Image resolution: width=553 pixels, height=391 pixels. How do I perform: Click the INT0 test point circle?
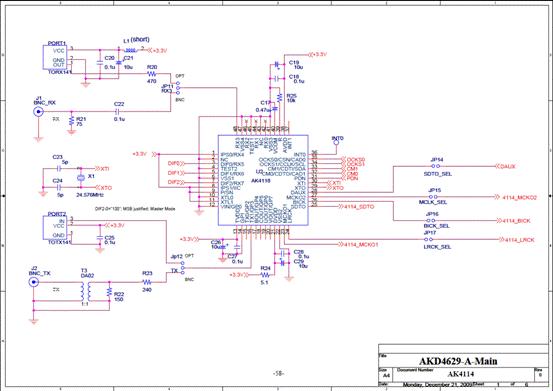pyautogui.click(x=336, y=143)
